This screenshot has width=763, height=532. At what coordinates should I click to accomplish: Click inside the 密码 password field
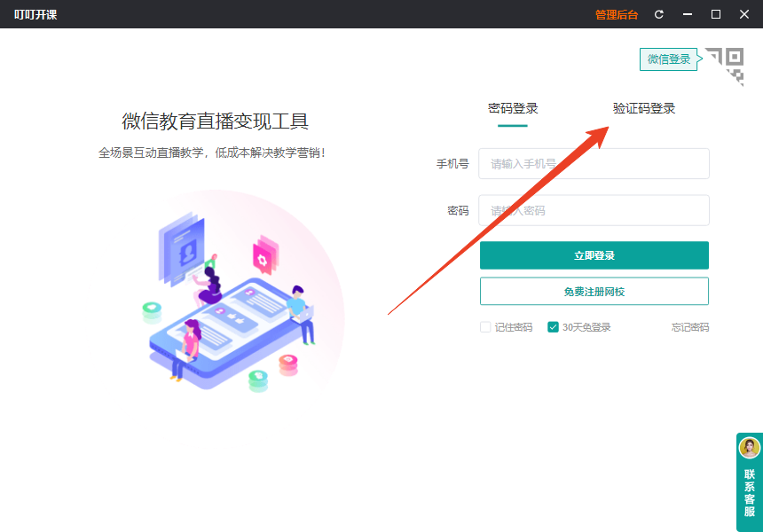pos(594,210)
